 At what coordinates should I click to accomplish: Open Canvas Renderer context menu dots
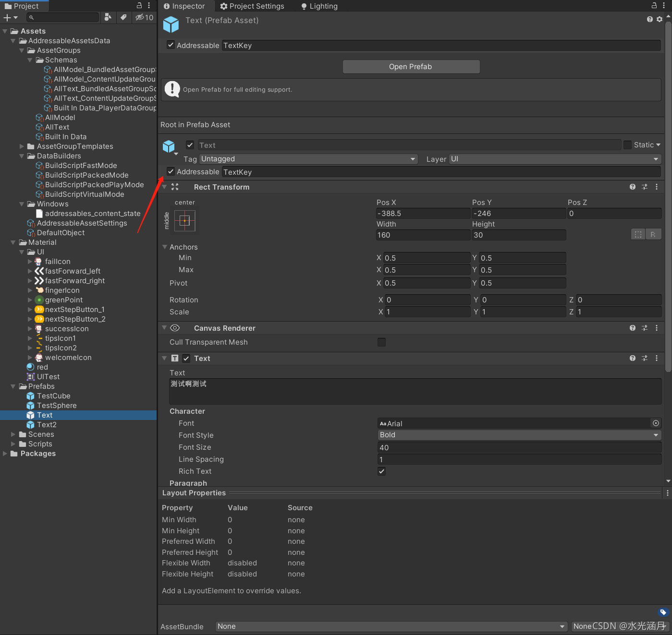(x=657, y=328)
